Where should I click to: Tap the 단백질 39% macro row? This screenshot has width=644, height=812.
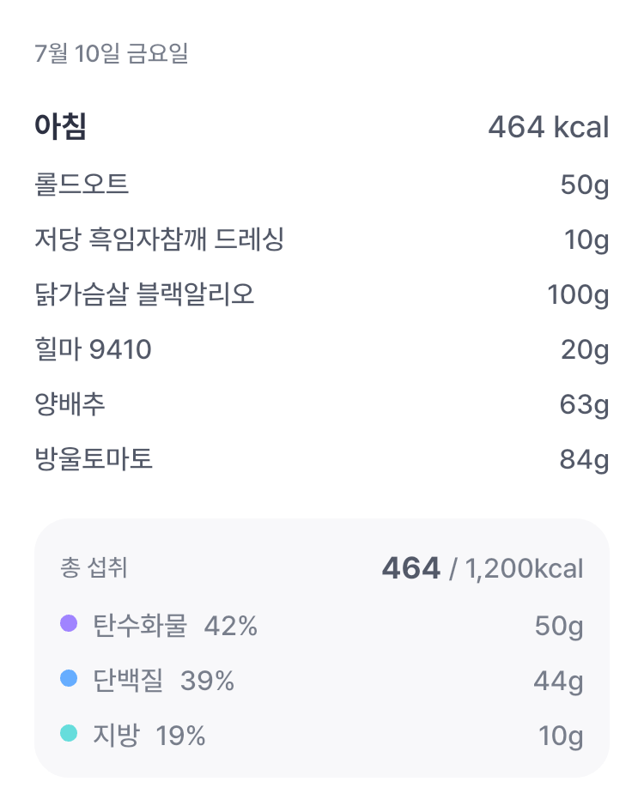[322, 681]
